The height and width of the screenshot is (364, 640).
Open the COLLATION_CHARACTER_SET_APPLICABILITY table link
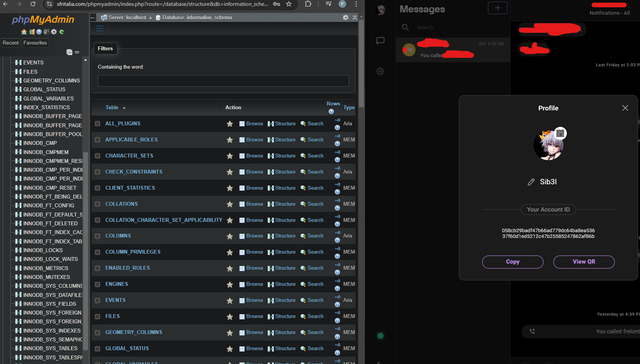pyautogui.click(x=164, y=220)
